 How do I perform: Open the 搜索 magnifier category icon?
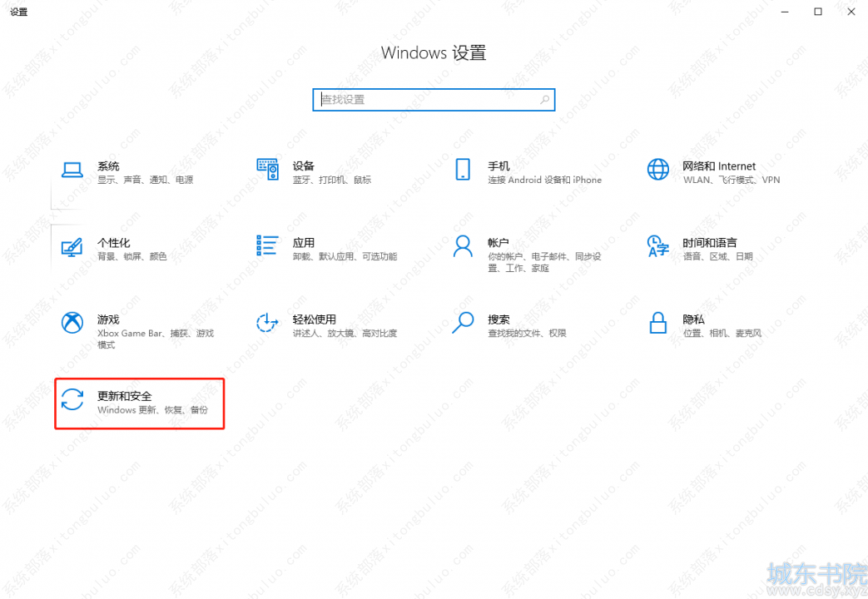tap(463, 323)
